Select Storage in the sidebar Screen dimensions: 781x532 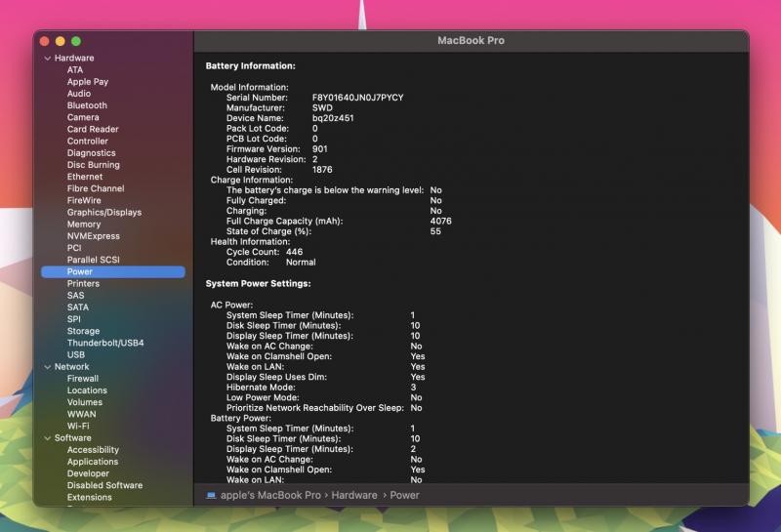click(83, 331)
